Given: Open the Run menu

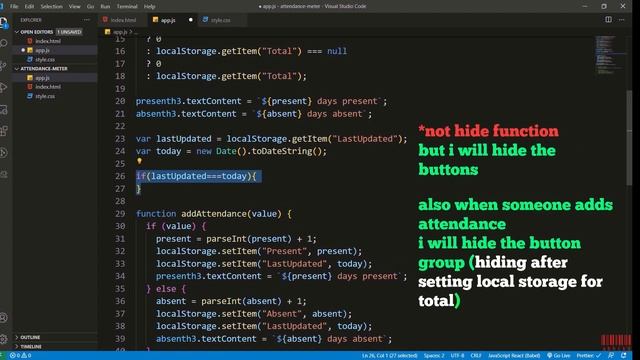Looking at the screenshot, I should [105, 6].
